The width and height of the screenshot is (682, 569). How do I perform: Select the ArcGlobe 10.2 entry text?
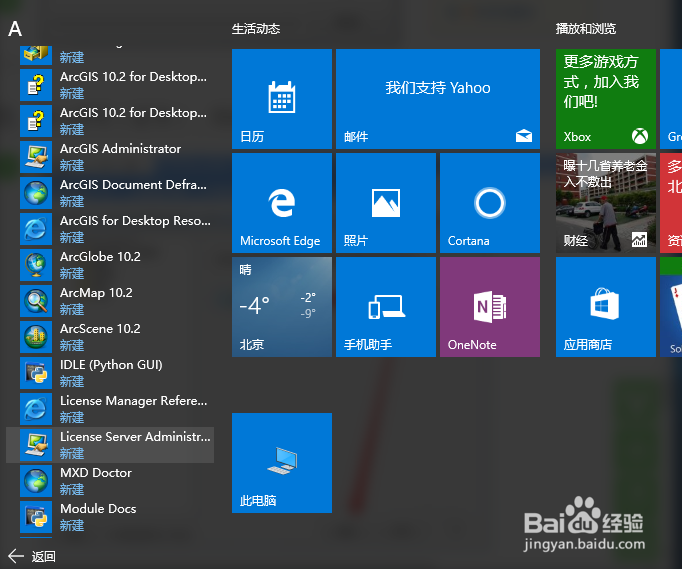tap(100, 257)
